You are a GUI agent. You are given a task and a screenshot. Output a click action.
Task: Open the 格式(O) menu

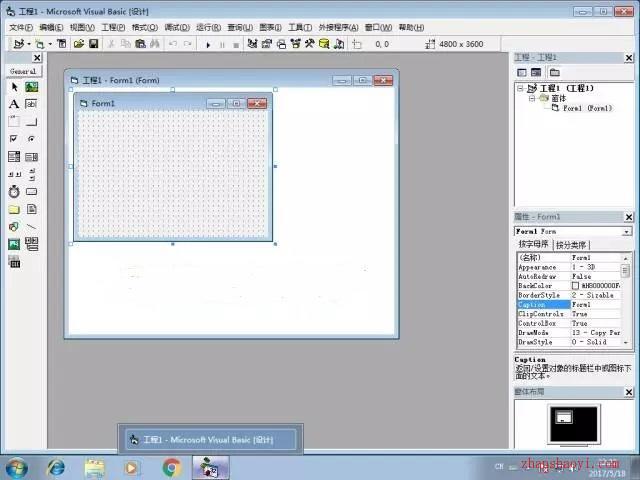pos(144,27)
